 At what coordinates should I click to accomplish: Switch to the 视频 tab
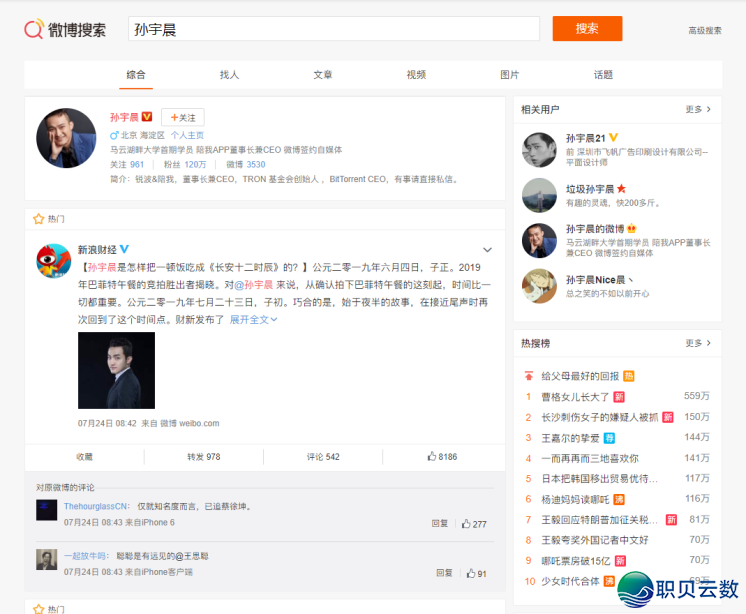point(416,75)
